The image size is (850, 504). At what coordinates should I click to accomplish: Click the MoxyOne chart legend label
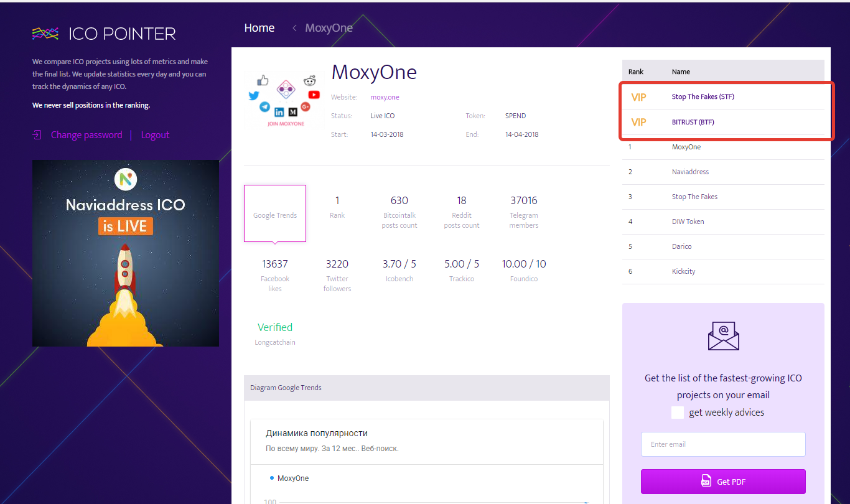coord(293,478)
